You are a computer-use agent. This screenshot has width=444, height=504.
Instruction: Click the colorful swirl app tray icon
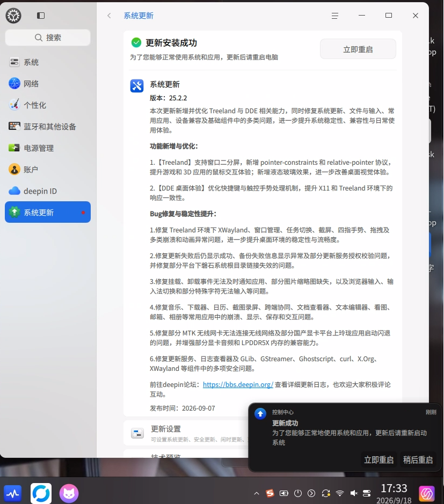click(427, 493)
